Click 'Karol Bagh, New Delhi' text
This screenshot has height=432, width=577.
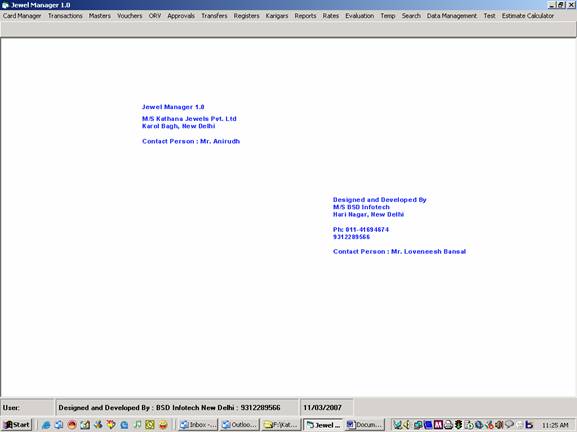pyautogui.click(x=178, y=126)
